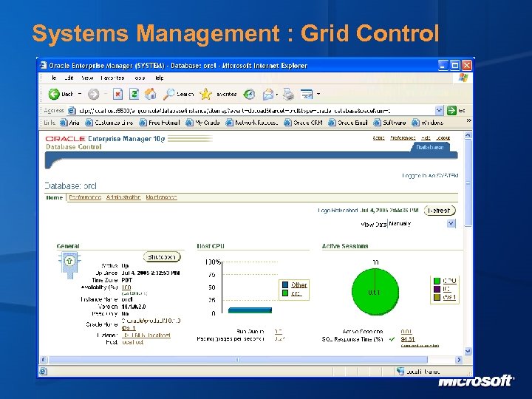
Task: Click the Local intranet zone icon
Action: coord(400,371)
